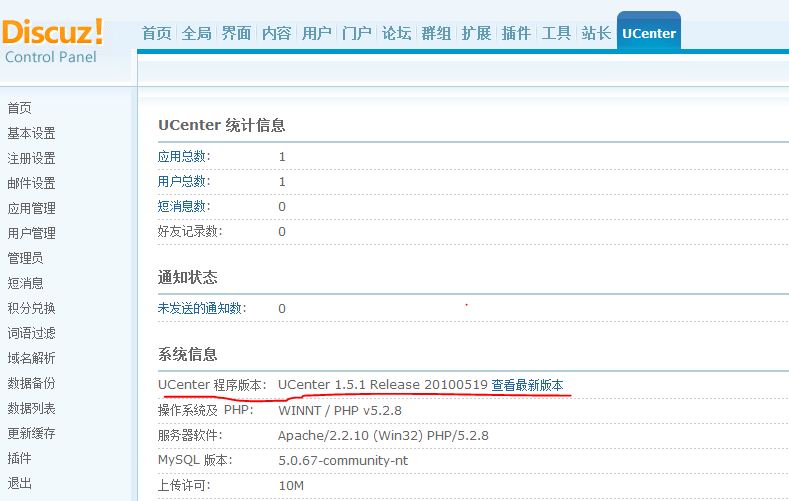Click the WINNT / PHP v5.2.8 value

(x=340, y=410)
